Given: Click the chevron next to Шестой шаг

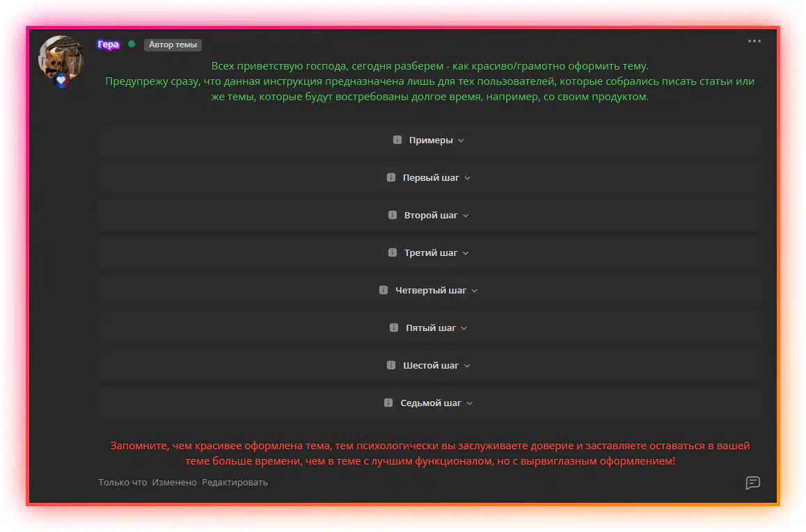Looking at the screenshot, I should [467, 366].
